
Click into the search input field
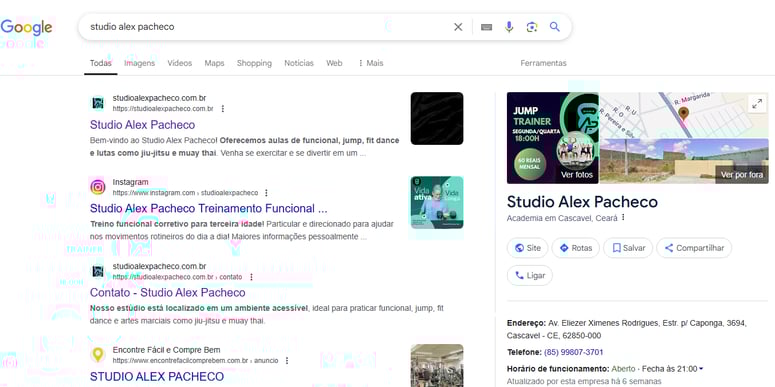pyautogui.click(x=267, y=27)
